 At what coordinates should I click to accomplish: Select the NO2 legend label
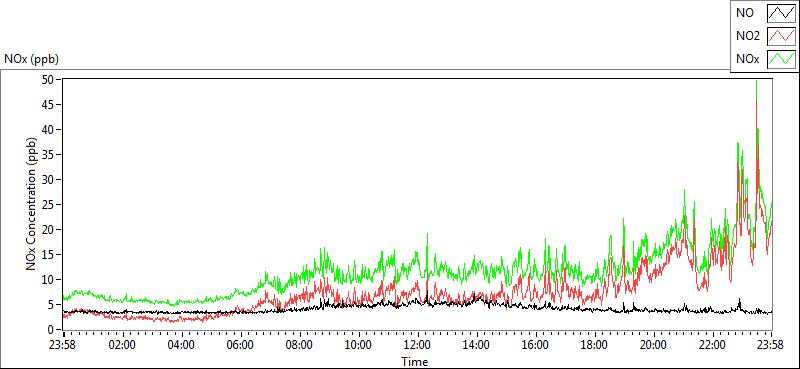pos(748,36)
